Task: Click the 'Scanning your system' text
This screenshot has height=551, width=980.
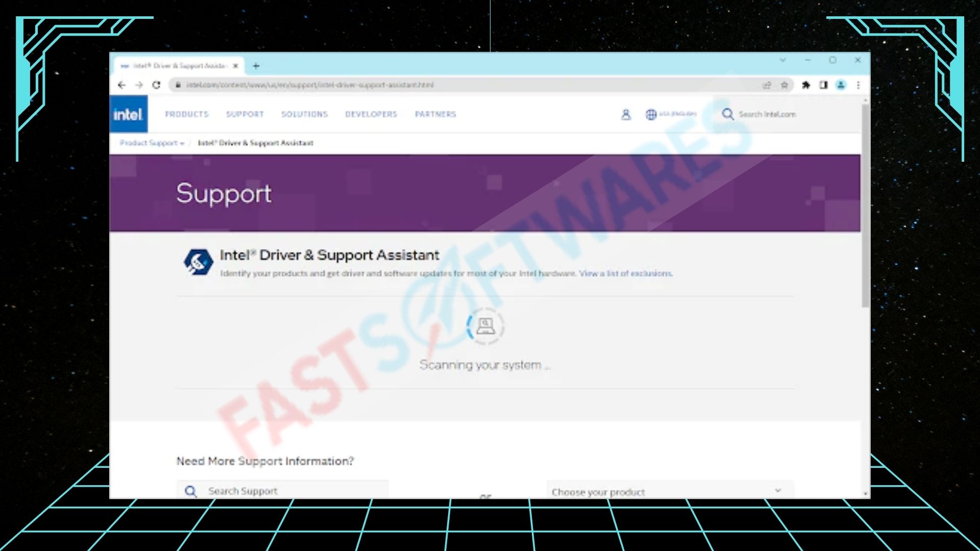Action: click(x=485, y=365)
